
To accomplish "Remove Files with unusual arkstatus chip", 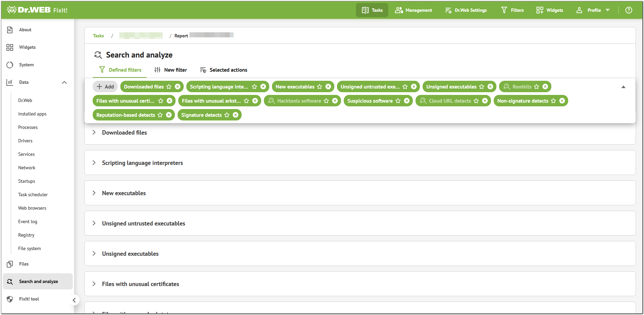I will coord(255,101).
